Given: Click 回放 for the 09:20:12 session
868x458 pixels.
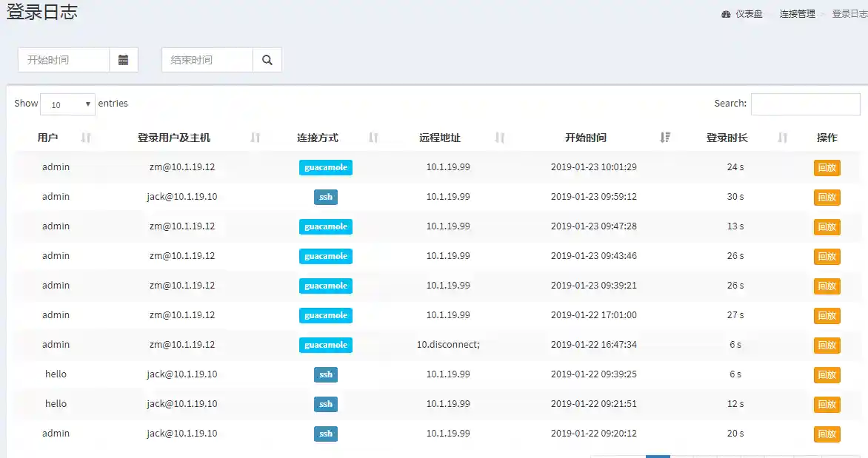Looking at the screenshot, I should click(x=827, y=434).
